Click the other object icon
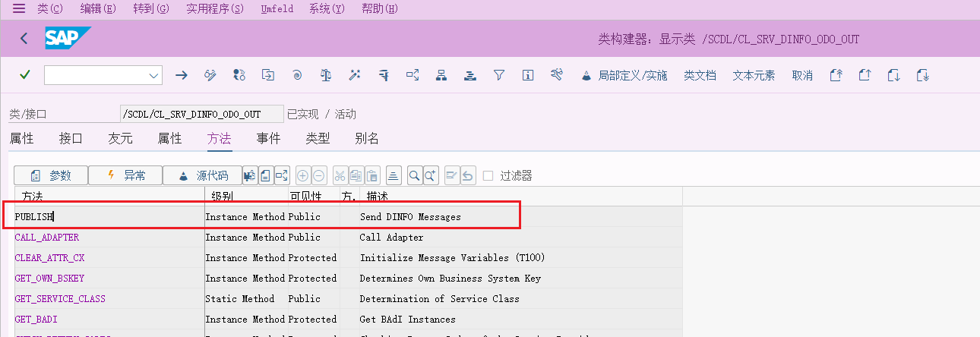The width and height of the screenshot is (980, 337). (x=268, y=74)
